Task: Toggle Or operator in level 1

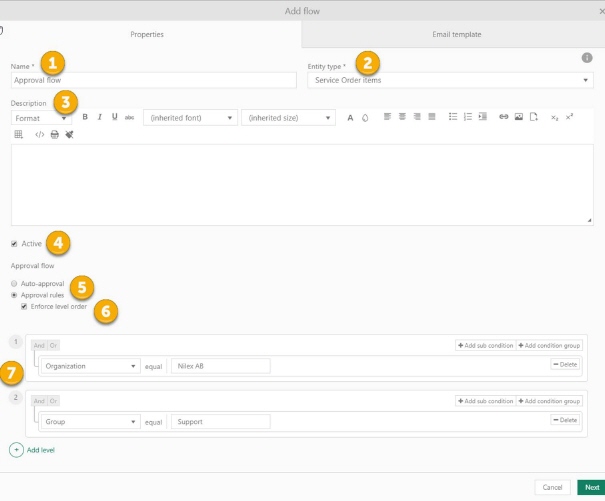Action: (x=53, y=345)
